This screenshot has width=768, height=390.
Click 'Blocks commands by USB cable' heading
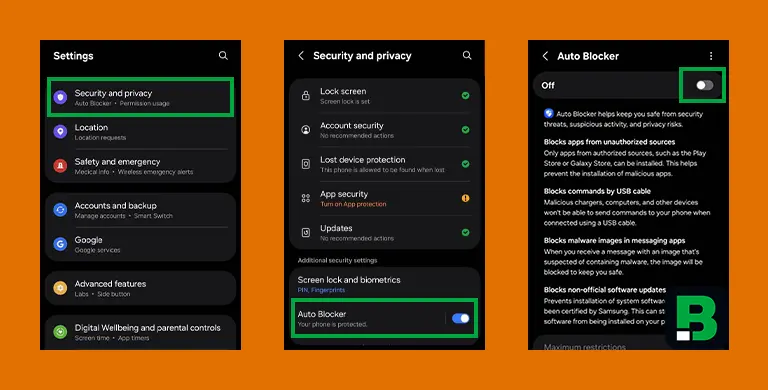[597, 191]
